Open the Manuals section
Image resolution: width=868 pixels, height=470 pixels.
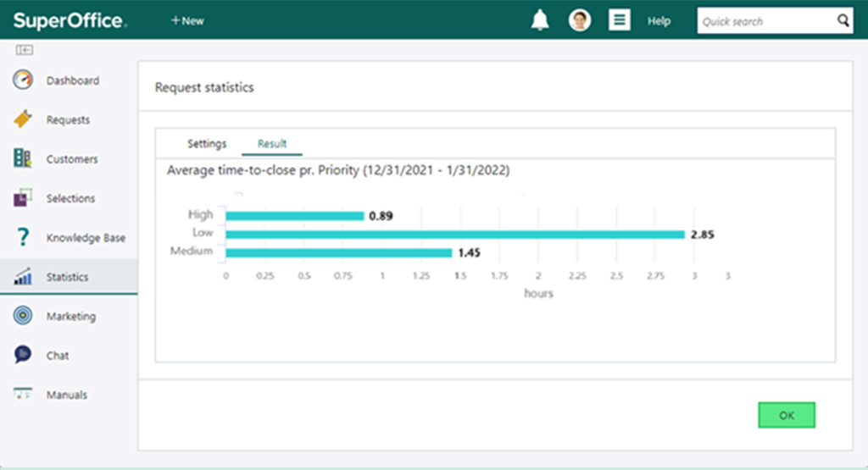(x=66, y=395)
